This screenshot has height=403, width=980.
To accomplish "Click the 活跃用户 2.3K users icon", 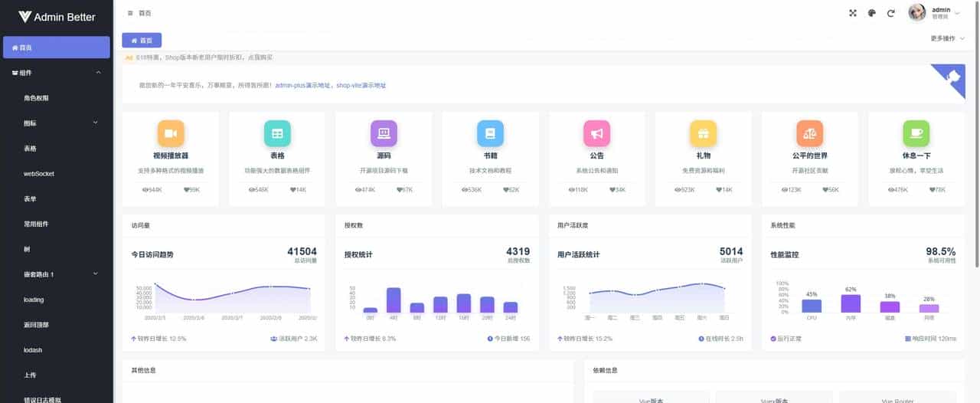I will [273, 338].
